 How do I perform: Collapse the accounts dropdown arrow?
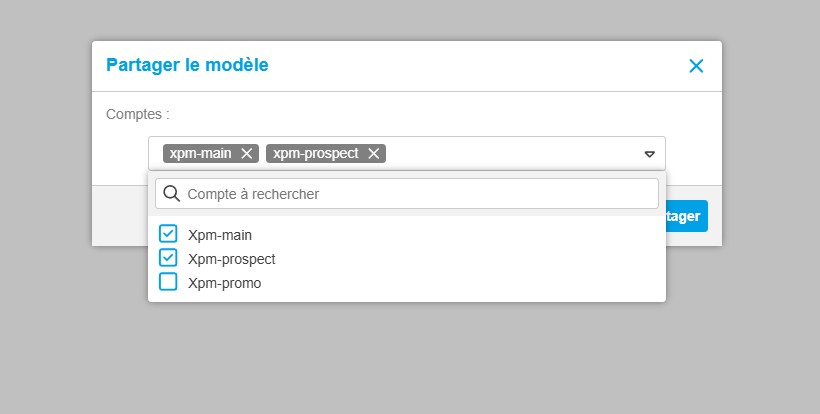649,154
